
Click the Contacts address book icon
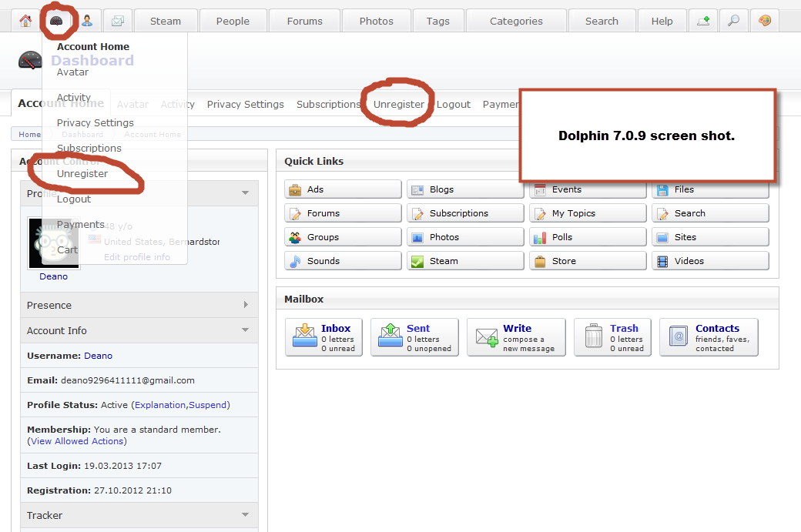coord(679,336)
